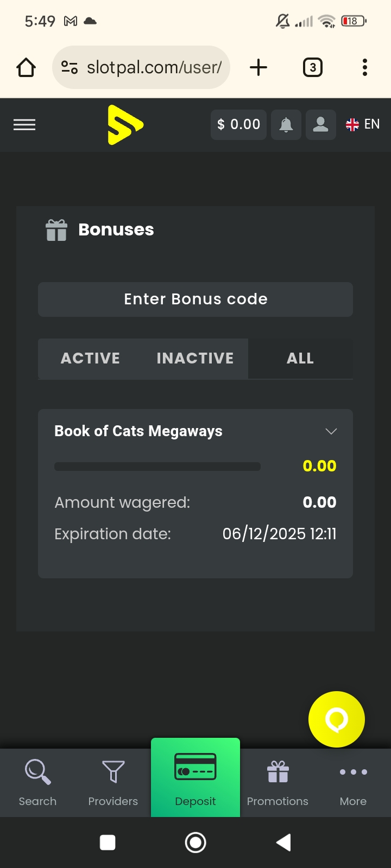Switch to the INACTIVE bonuses tab
The image size is (391, 868).
click(x=195, y=359)
